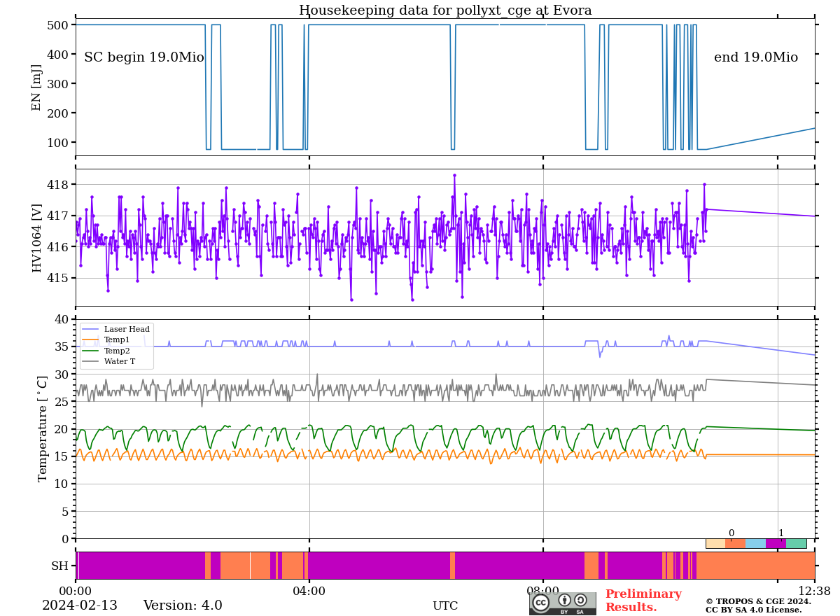Click the BY attribution person icon

tap(564, 600)
